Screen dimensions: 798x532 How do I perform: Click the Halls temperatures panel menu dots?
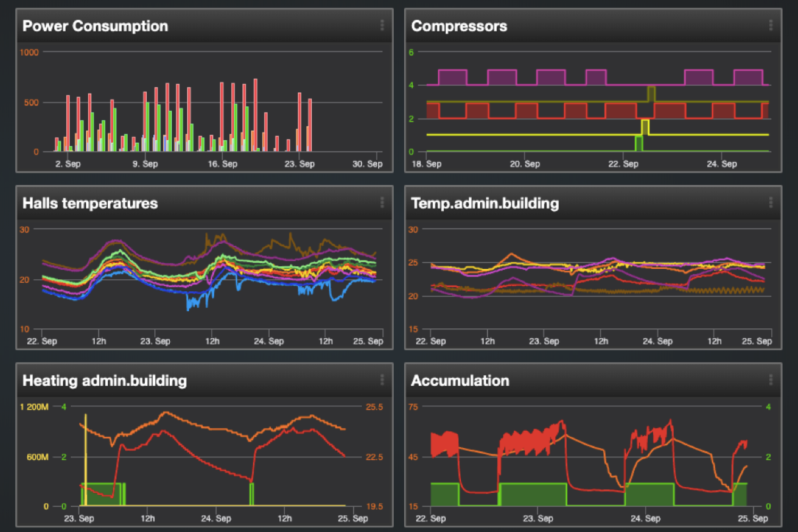pos(382,202)
